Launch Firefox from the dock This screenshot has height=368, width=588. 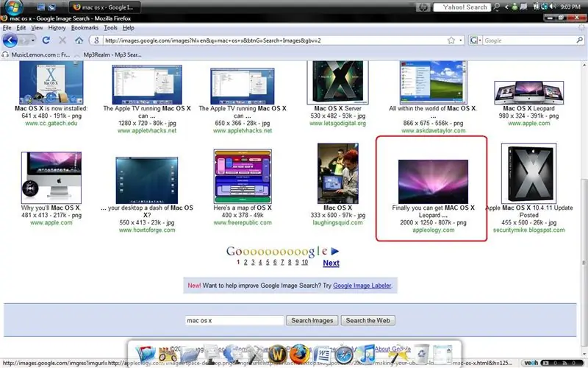(299, 354)
